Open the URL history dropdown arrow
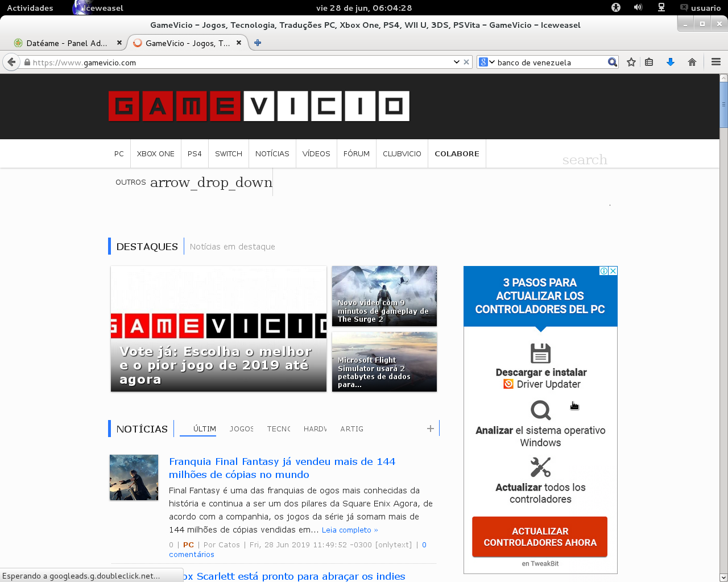 456,62
